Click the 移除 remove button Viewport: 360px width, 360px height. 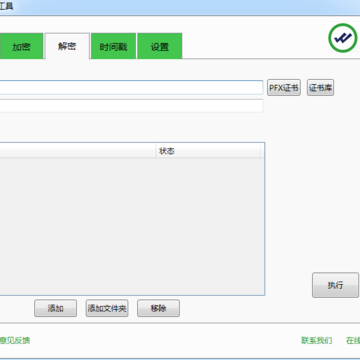tap(158, 308)
